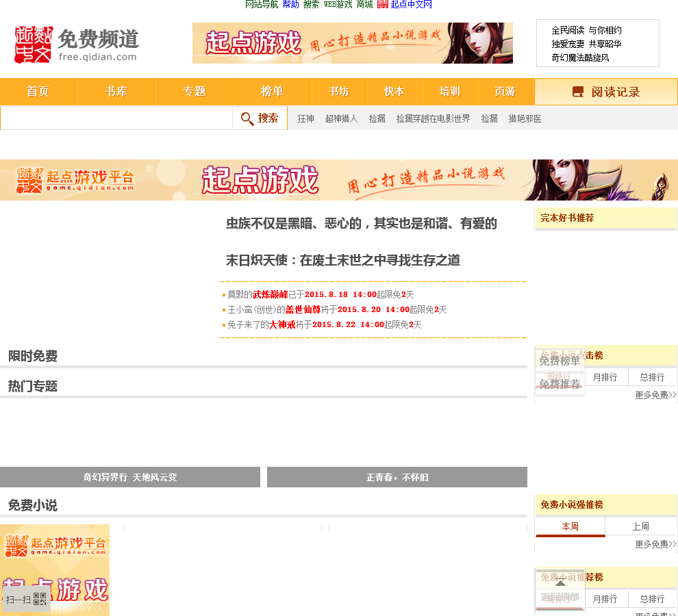Open the 书坊 navigation item
Viewport: 678px width, 616px height.
[339, 92]
